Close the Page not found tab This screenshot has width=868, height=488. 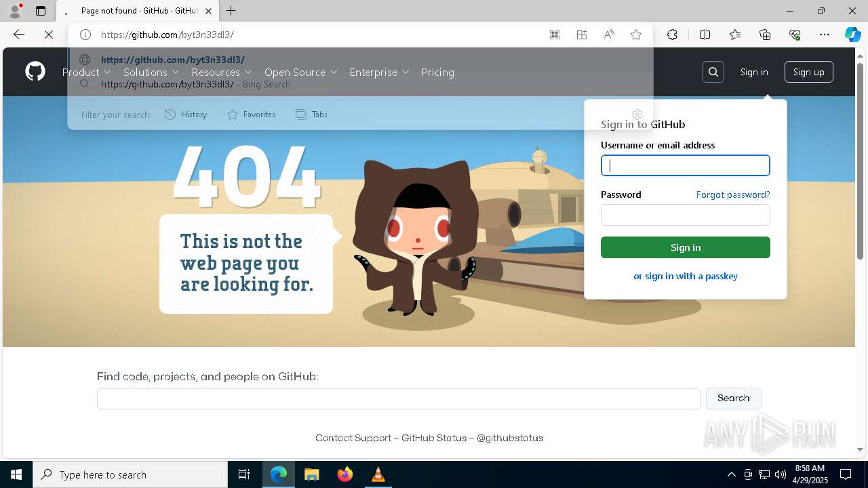(209, 11)
